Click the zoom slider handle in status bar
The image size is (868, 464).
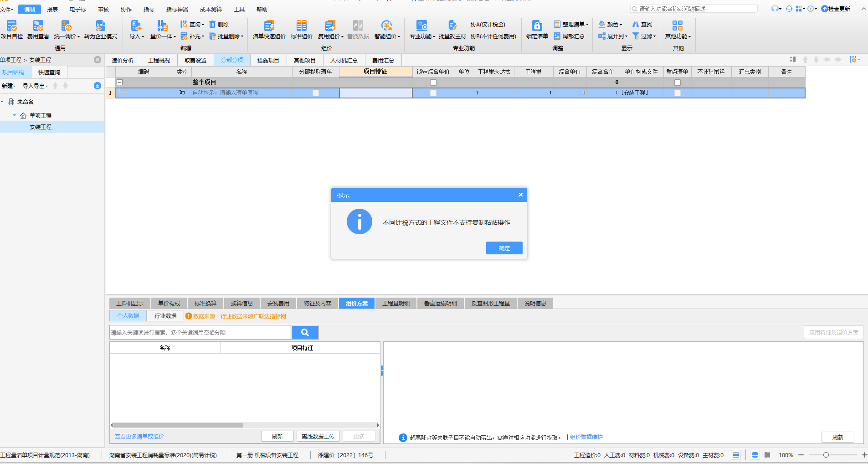click(826, 455)
